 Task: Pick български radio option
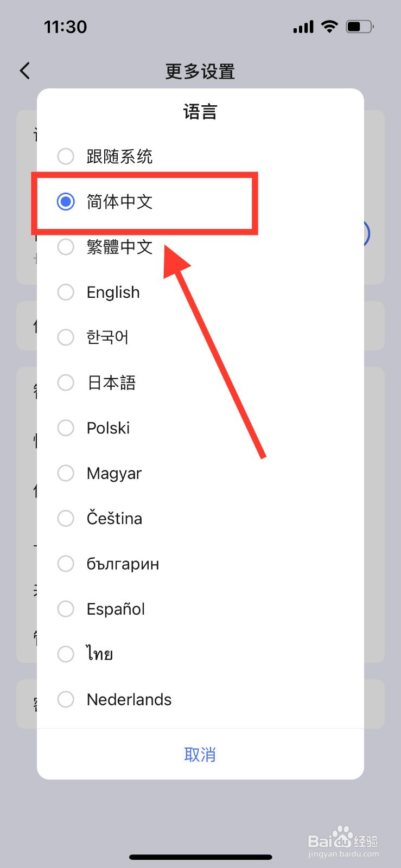[66, 564]
